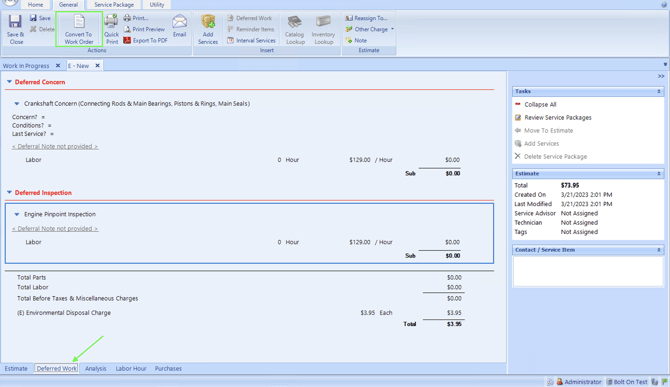Convert estimate to Work Order
Image resolution: width=670 pixels, height=387 pixels.
[x=79, y=29]
